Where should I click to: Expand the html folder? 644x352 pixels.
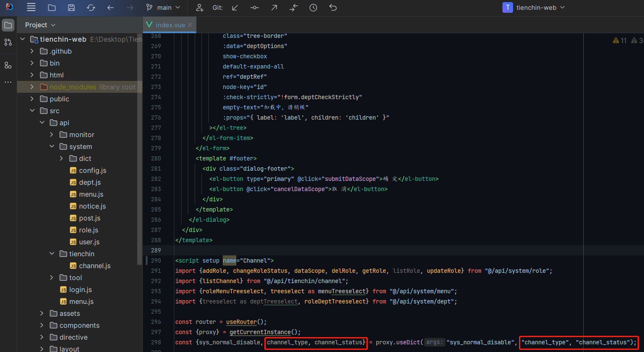pyautogui.click(x=32, y=75)
